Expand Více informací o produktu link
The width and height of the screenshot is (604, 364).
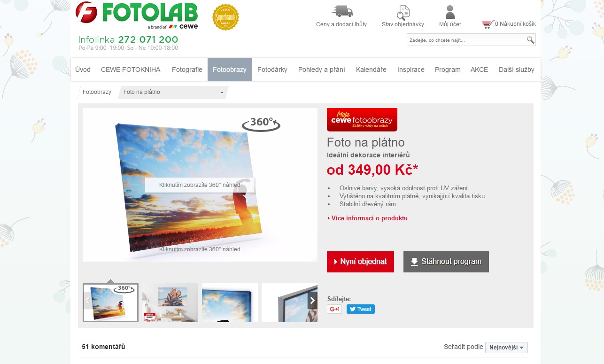click(367, 218)
